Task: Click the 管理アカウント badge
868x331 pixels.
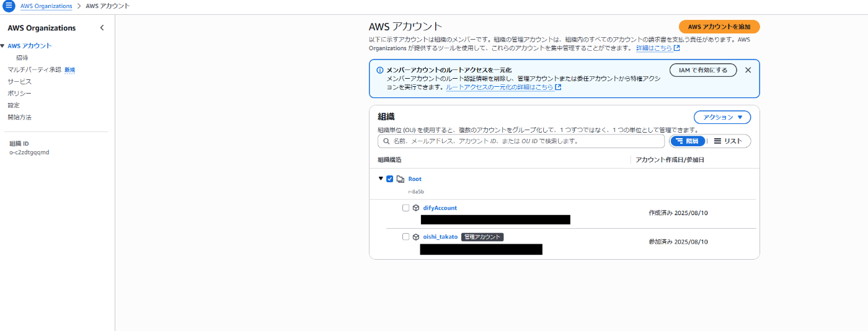Action: pyautogui.click(x=482, y=237)
